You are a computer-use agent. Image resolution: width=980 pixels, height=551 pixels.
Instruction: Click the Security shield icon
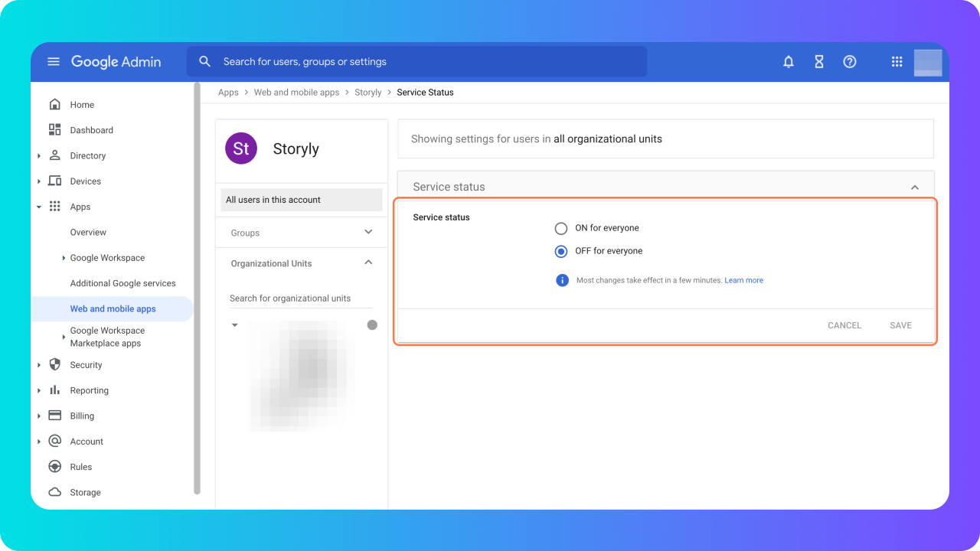point(54,364)
